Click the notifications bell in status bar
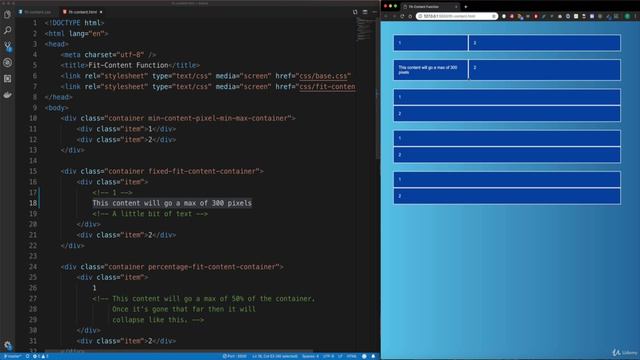This screenshot has height=360, width=640. [x=373, y=356]
